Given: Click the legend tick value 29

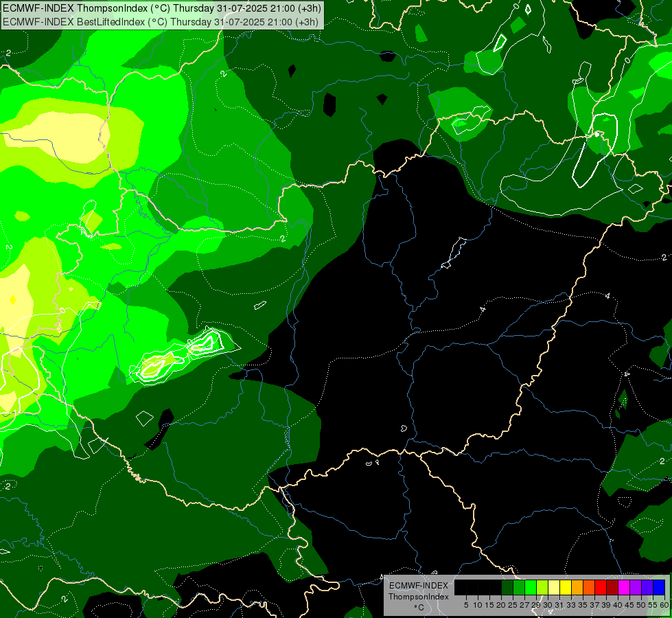Looking at the screenshot, I should 535,605.
